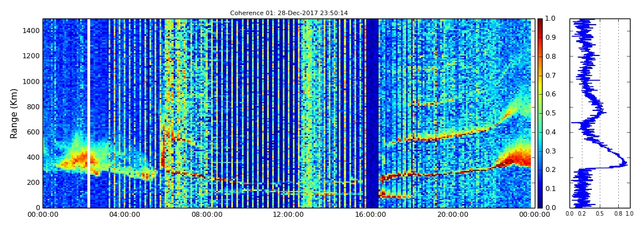Click the white data gap stripe near 02:00
This screenshot has height=228, width=644.
[x=88, y=113]
